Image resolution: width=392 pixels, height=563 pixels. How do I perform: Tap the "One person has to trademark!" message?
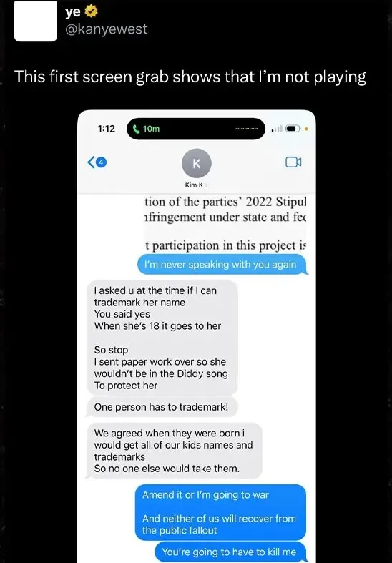tap(162, 407)
